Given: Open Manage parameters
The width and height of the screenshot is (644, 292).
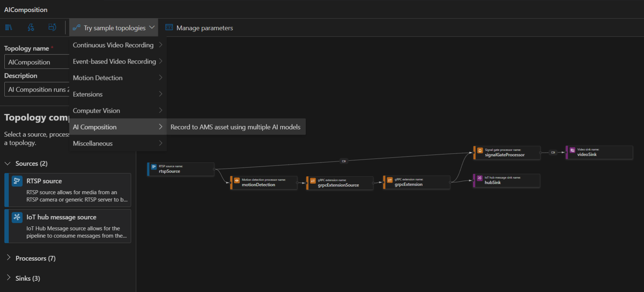Looking at the screenshot, I should pos(199,28).
